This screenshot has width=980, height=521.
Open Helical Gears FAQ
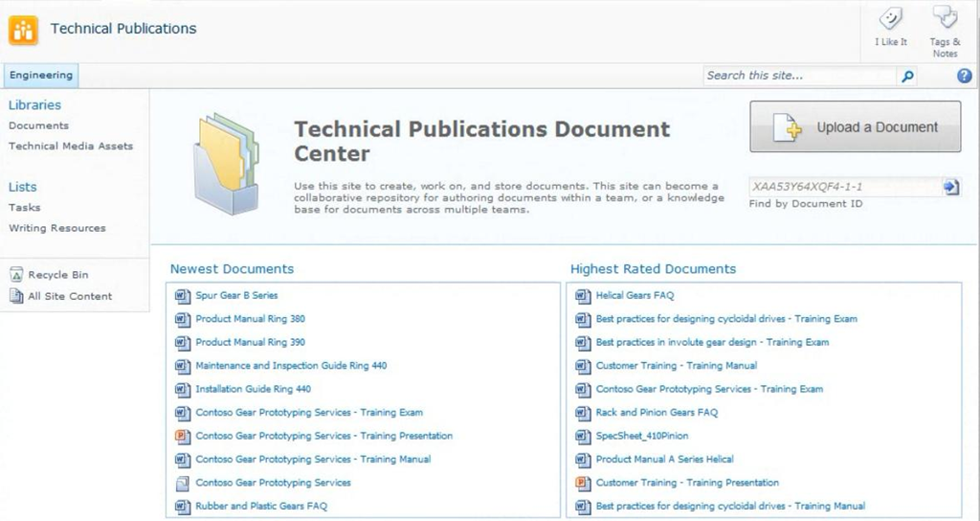(635, 295)
